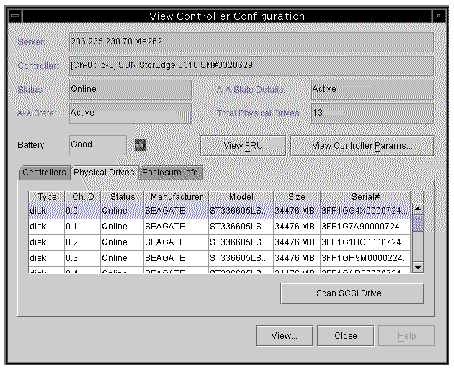Click the model cell in drive 0.2 row
Viewport: 454px width, 370px height.
click(241, 242)
